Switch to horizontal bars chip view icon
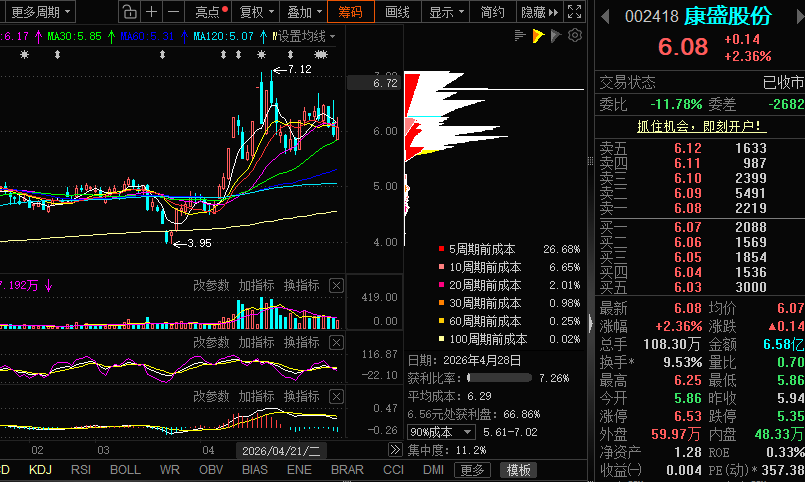Screen dimensions: 805x482 pyautogui.click(x=520, y=35)
